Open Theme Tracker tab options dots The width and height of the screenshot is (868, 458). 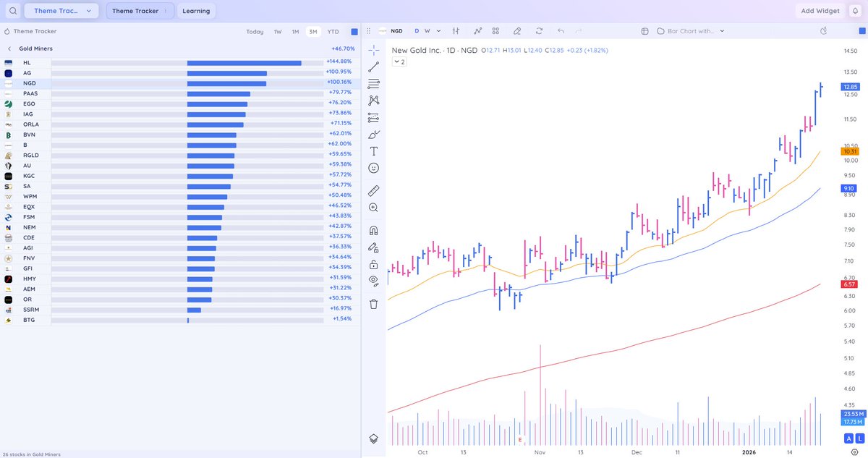166,11
